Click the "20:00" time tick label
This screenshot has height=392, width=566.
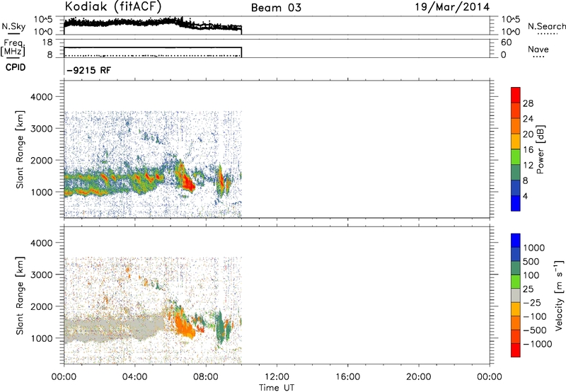click(x=419, y=377)
